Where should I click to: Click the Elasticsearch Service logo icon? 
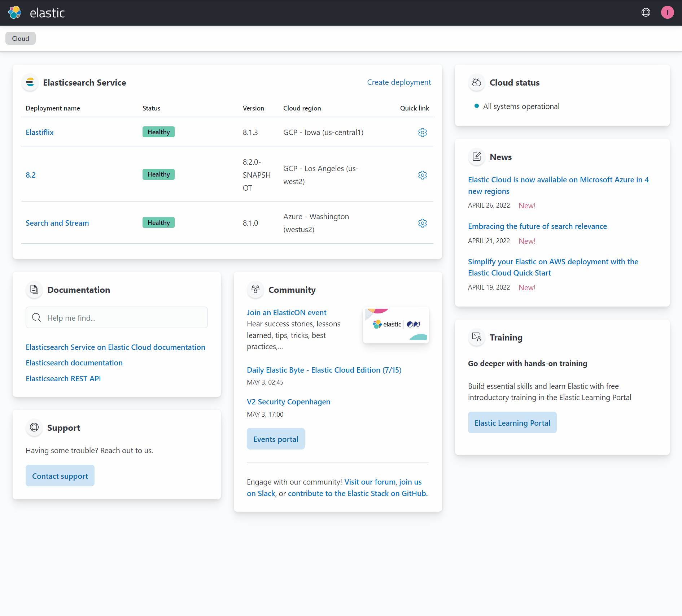coord(30,83)
